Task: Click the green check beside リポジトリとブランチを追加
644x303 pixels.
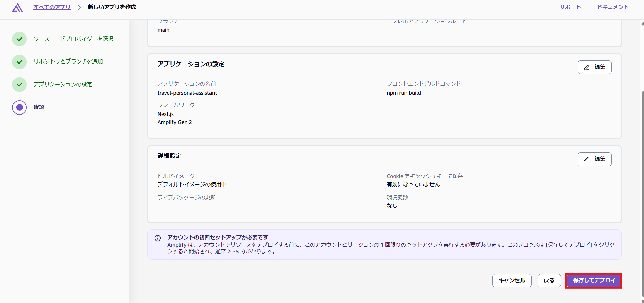Action: click(20, 62)
